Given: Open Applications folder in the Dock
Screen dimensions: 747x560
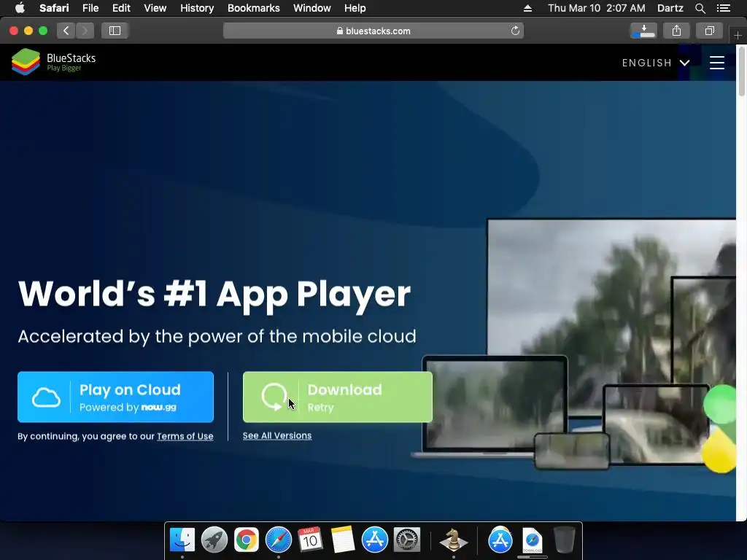Looking at the screenshot, I should (500, 540).
